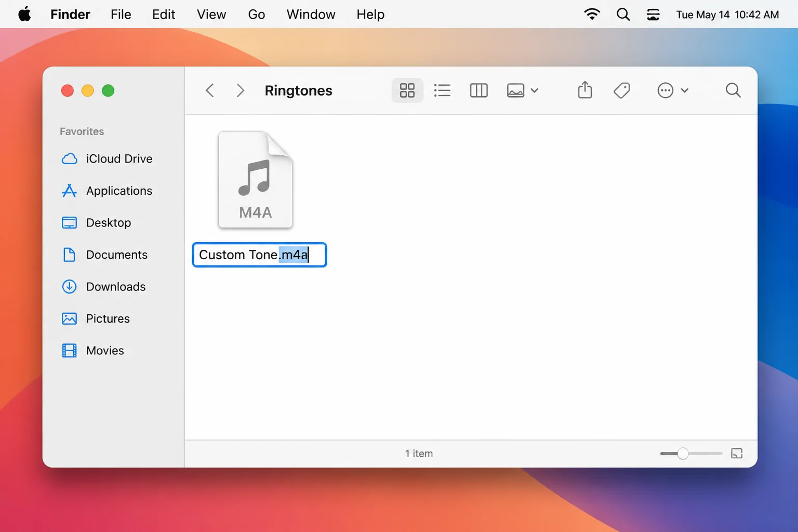The width and height of the screenshot is (798, 532).
Task: Open the Pictures folder label
Action: click(x=108, y=318)
